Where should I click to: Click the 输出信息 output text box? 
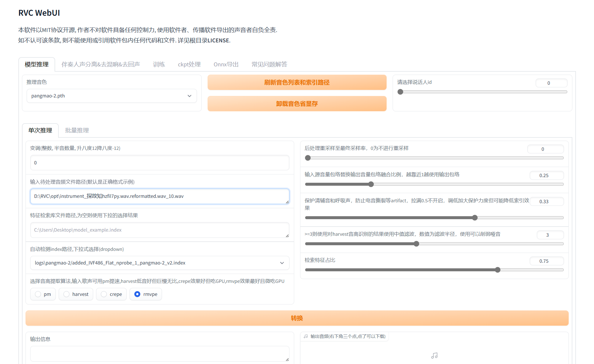click(160, 354)
